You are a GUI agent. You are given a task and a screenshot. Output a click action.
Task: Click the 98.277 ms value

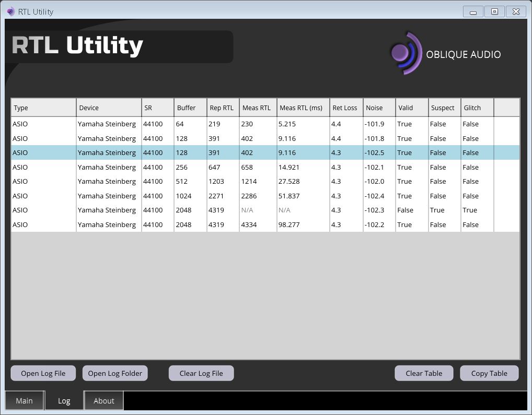click(x=289, y=225)
